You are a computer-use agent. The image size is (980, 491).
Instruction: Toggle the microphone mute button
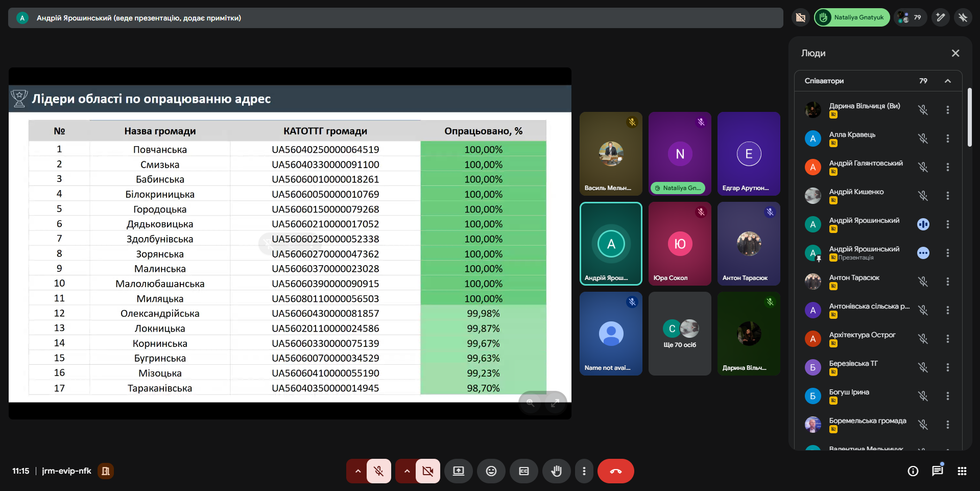pyautogui.click(x=378, y=471)
